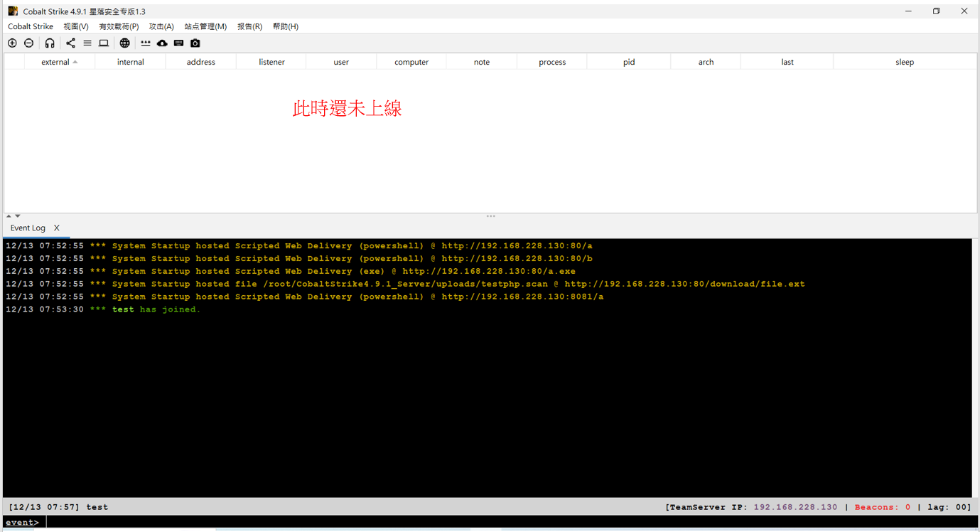Open the 视图(V) menu
The width and height of the screenshot is (980, 532).
tap(76, 26)
